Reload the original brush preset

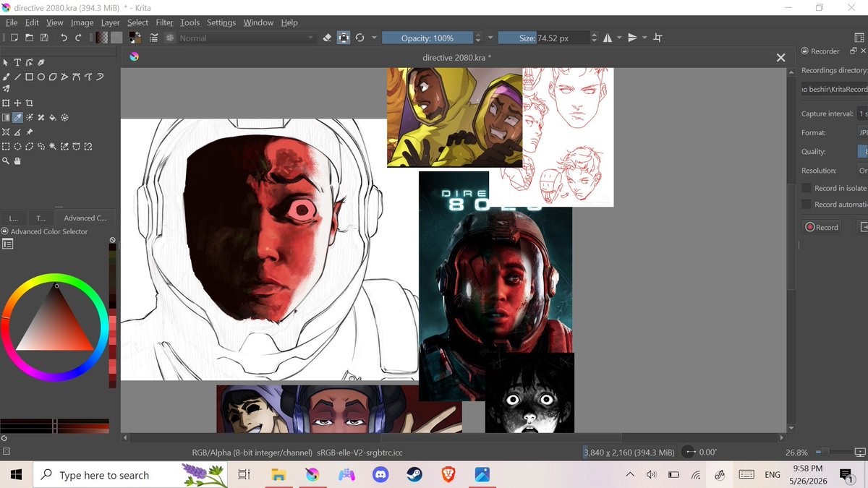point(360,38)
